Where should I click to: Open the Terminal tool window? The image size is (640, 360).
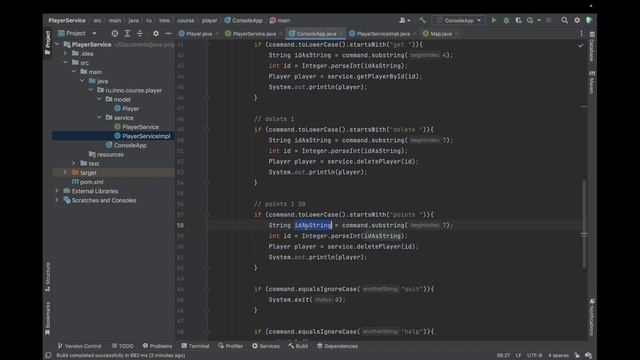[196, 346]
